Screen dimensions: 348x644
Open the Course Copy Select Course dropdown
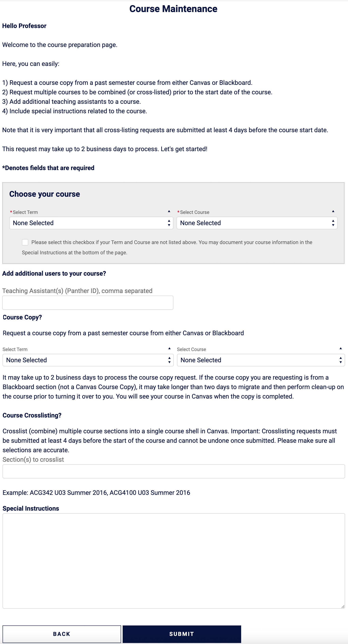260,360
